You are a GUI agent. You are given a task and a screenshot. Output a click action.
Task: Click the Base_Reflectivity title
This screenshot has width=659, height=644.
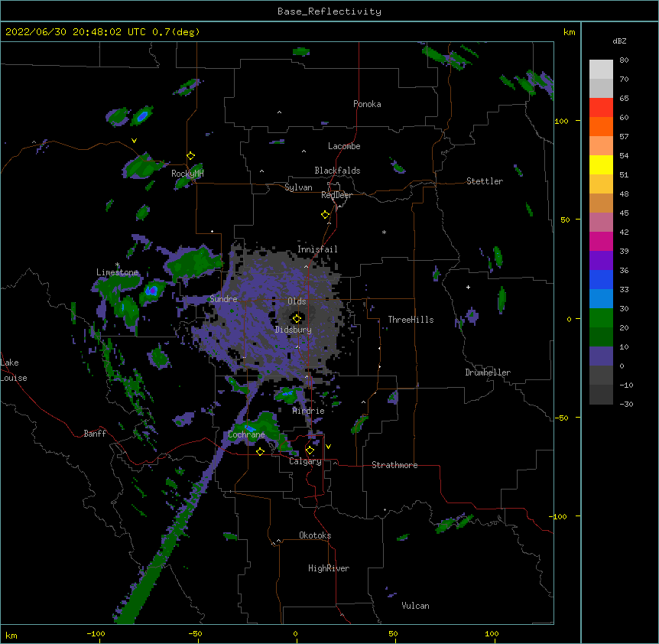pos(329,11)
